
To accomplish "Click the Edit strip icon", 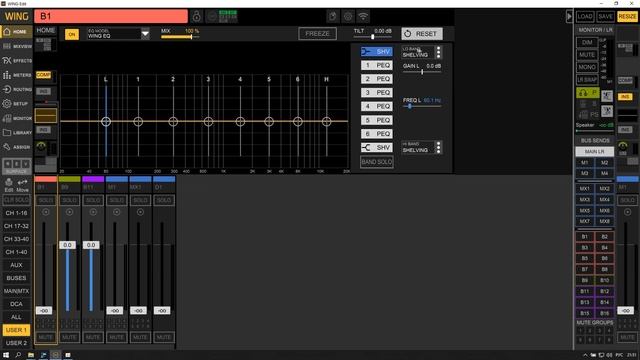I will tap(9, 185).
